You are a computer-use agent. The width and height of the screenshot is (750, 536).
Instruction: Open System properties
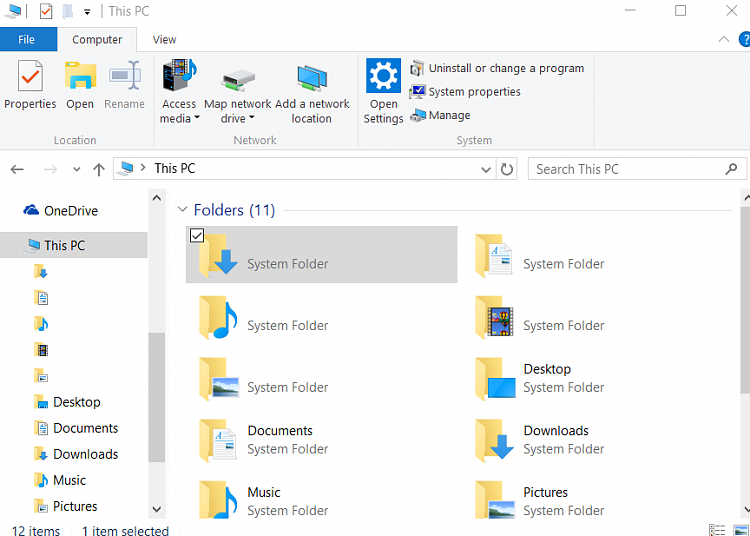click(465, 92)
